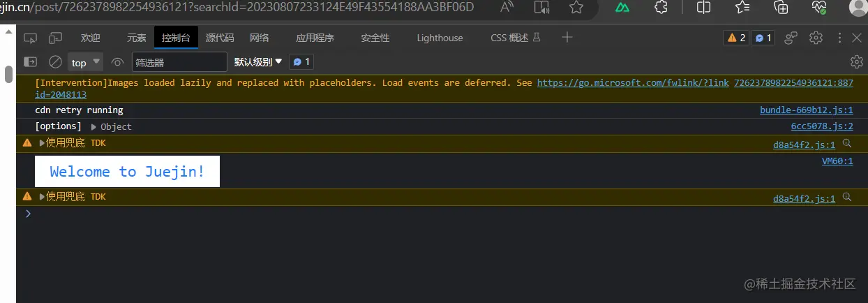Toggle device emulation icon
868x303 pixels.
click(56, 38)
